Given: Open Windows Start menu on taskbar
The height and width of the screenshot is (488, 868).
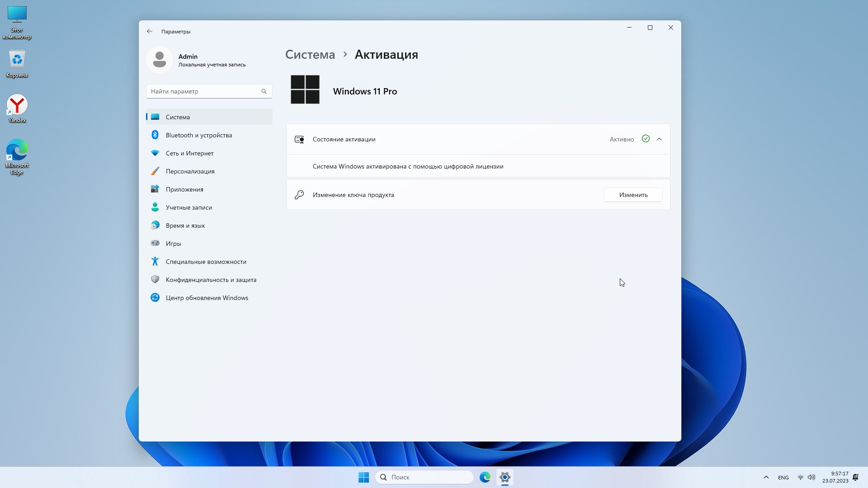Looking at the screenshot, I should click(x=363, y=477).
